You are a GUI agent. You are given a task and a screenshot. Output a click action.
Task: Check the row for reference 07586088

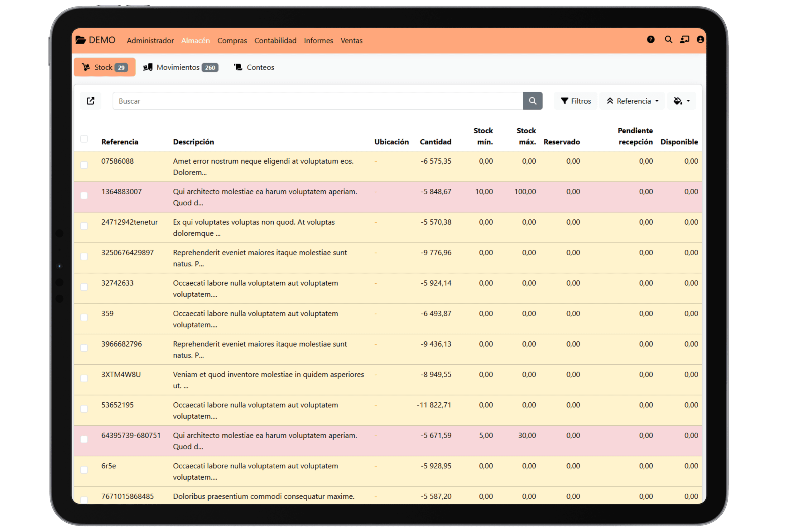point(84,165)
